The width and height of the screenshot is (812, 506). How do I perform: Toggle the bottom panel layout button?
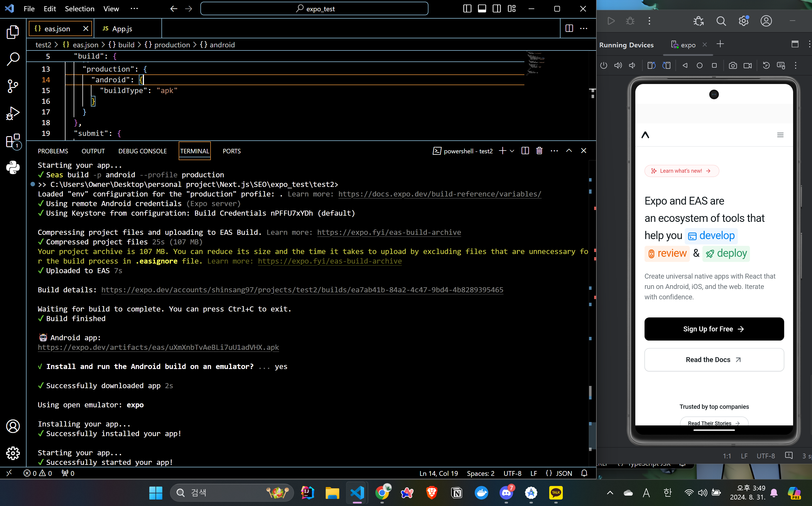482,9
